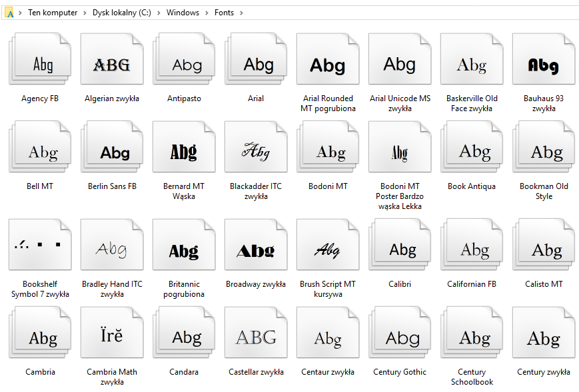Click the Bodoni MT Poster Bardzo wąska Lekka icon
The image size is (579, 392).
(400, 147)
